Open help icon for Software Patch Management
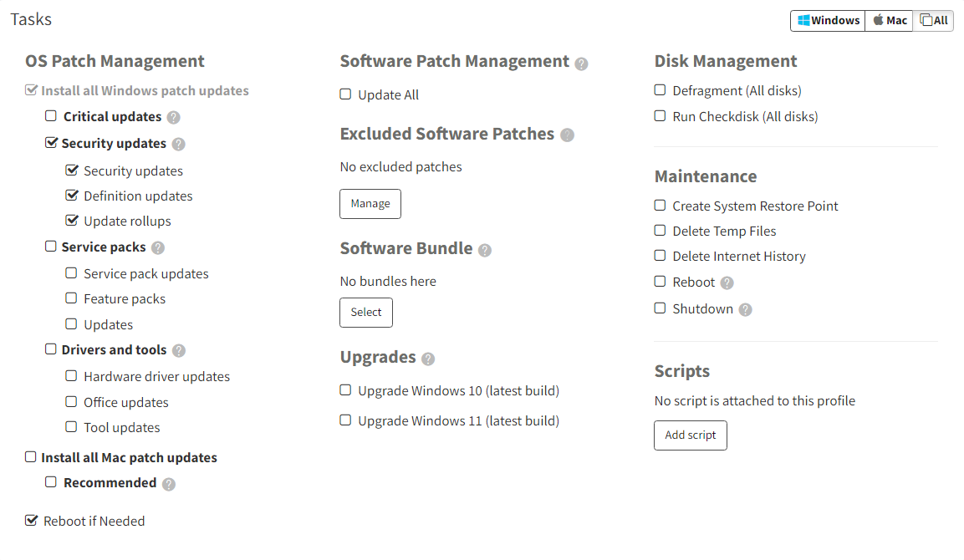 coord(581,64)
